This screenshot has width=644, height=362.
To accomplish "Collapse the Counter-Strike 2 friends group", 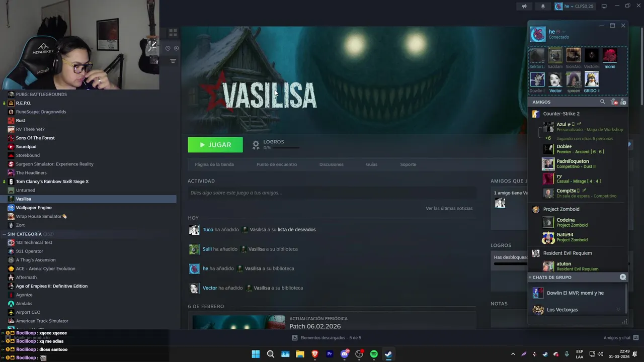I will [561, 114].
